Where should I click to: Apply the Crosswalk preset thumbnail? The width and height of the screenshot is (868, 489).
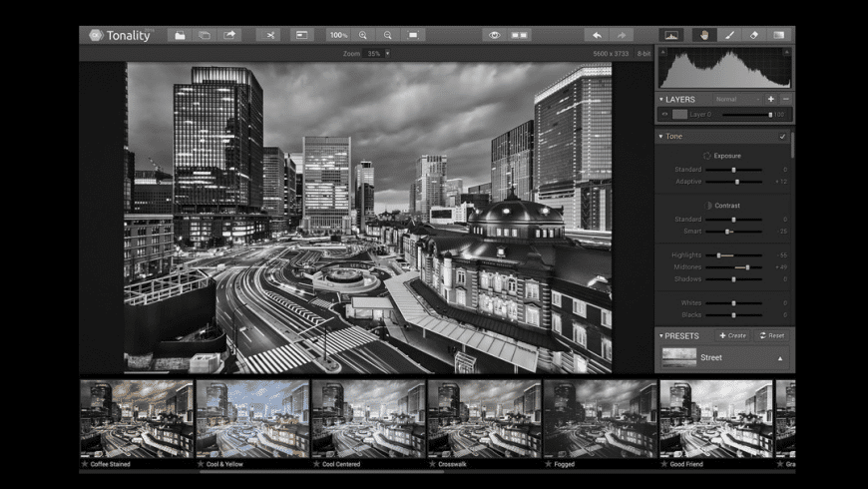click(484, 419)
